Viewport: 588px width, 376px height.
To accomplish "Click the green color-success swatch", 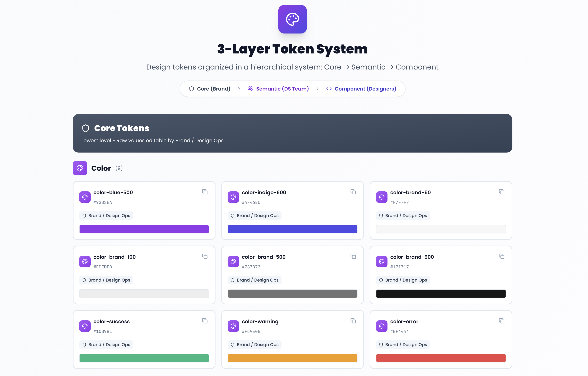I will click(x=144, y=358).
